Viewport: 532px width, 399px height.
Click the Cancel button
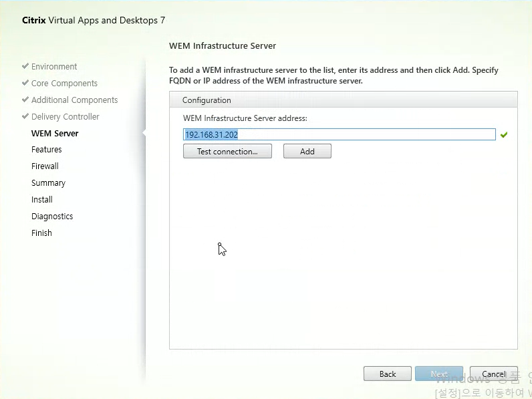[x=494, y=374]
